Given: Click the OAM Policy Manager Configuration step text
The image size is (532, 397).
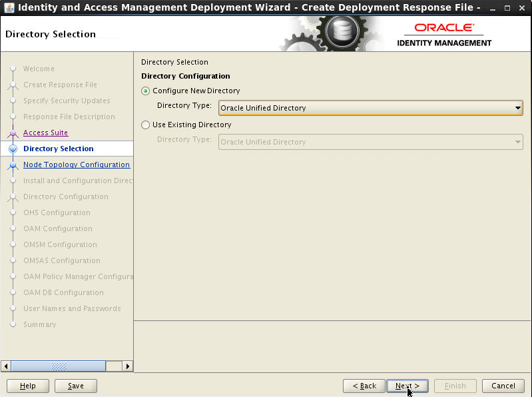Looking at the screenshot, I should pyautogui.click(x=78, y=276).
